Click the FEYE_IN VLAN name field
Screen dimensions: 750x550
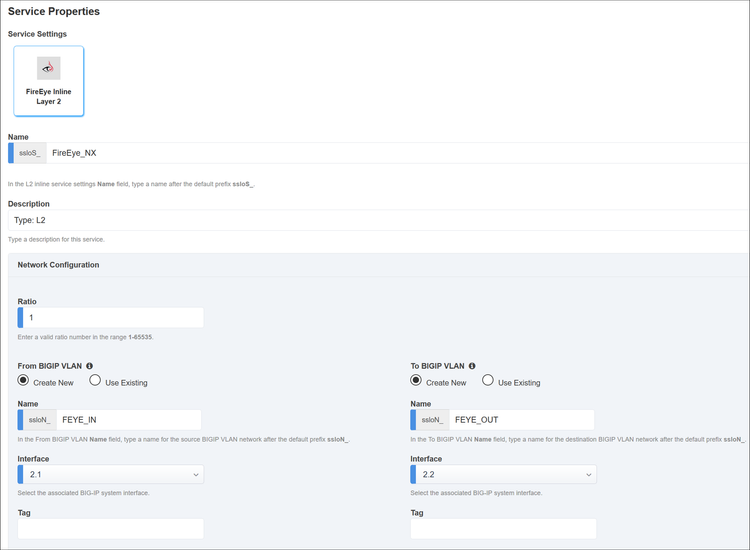click(129, 419)
